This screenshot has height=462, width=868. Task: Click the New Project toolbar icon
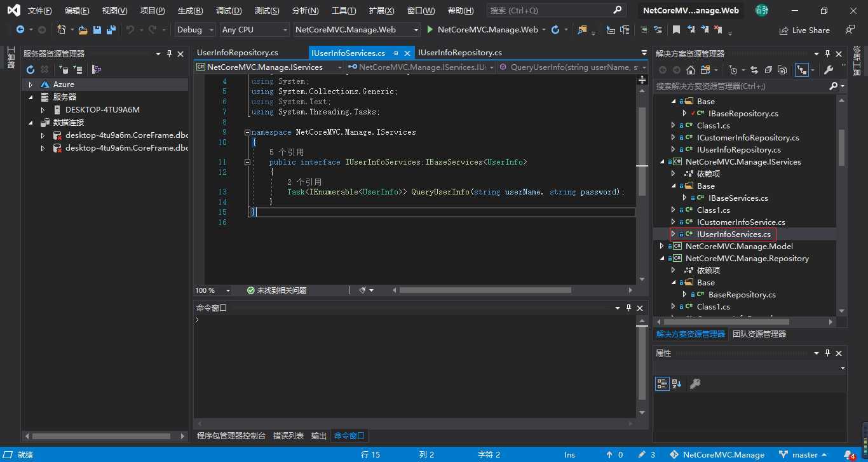tap(61, 30)
